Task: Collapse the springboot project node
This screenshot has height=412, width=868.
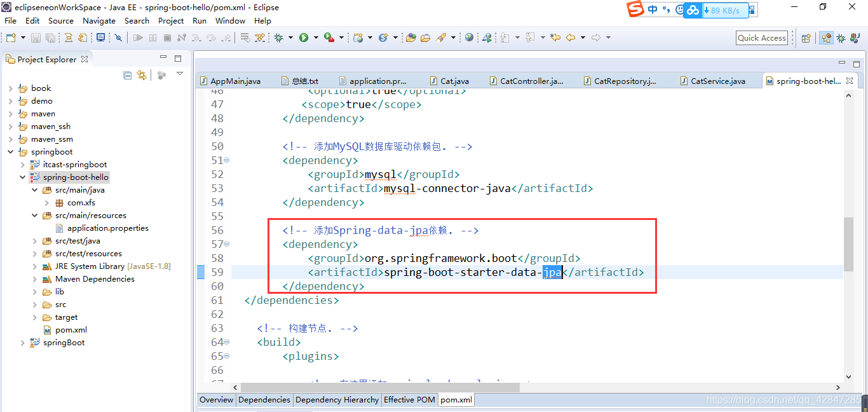Action: (x=10, y=152)
